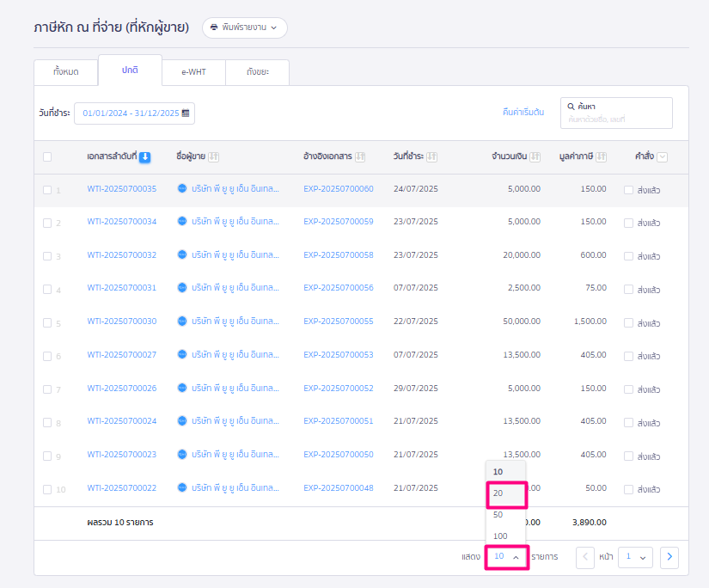Sort the จำนวนเงิน column with its icon
The image size is (709, 588).
click(535, 157)
